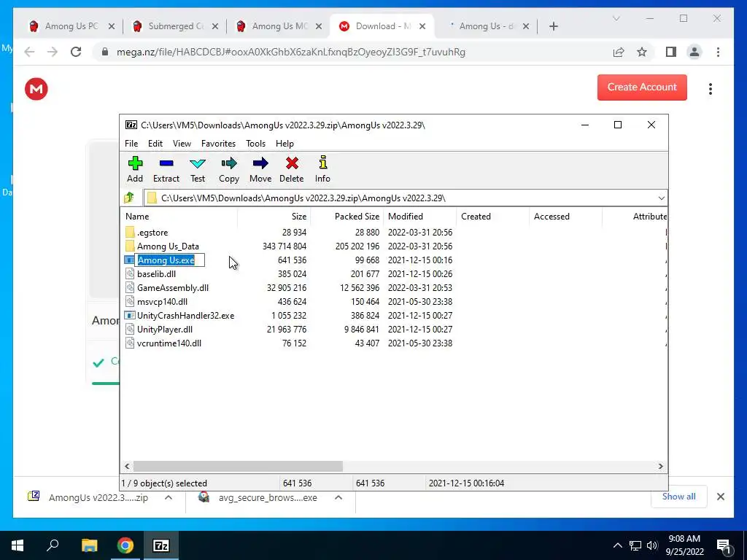Open the View menu
Screen dimensions: 747x560
[x=182, y=144]
